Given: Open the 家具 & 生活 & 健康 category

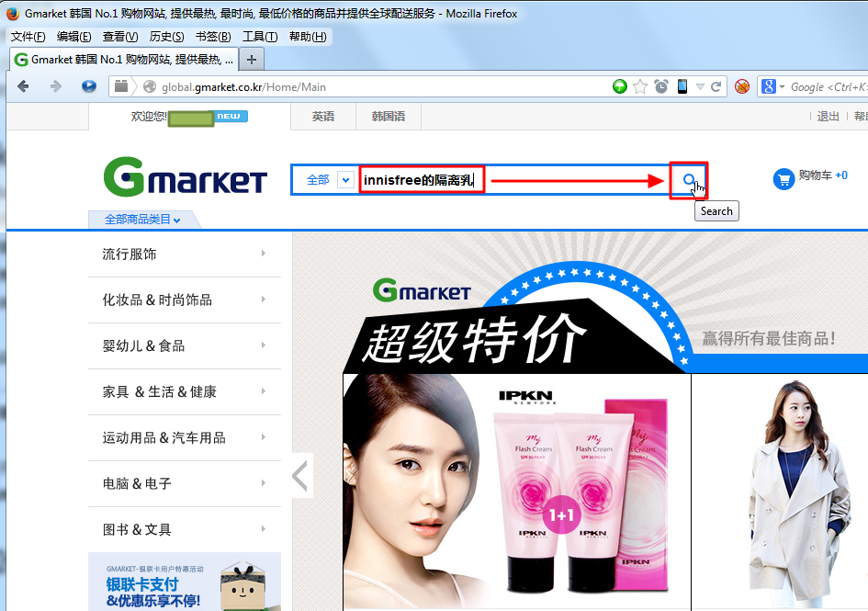Looking at the screenshot, I should 160,391.
